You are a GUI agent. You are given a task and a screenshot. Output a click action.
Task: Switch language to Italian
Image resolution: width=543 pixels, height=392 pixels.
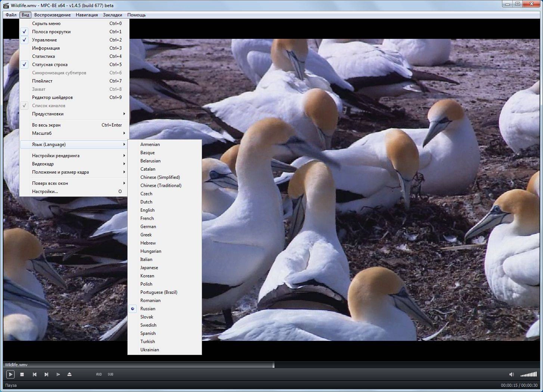point(164,259)
